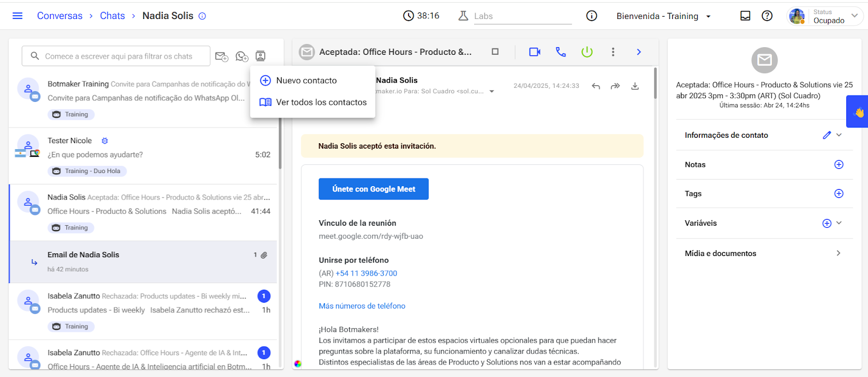The width and height of the screenshot is (868, 377).
Task: Click the square stop icon in conversation header
Action: coord(495,52)
